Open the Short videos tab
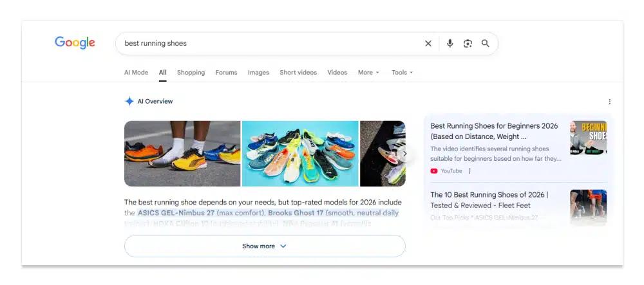 pos(298,73)
